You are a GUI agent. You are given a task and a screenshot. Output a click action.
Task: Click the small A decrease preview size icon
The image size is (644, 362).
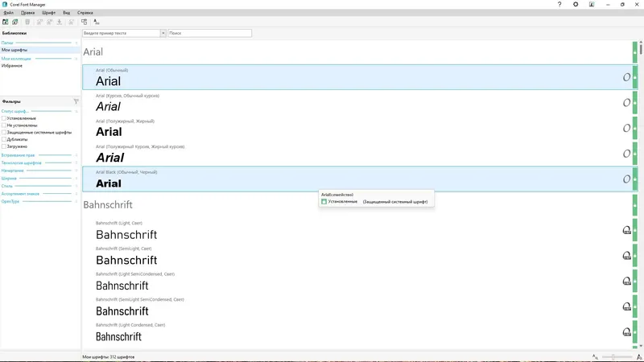tap(595, 357)
